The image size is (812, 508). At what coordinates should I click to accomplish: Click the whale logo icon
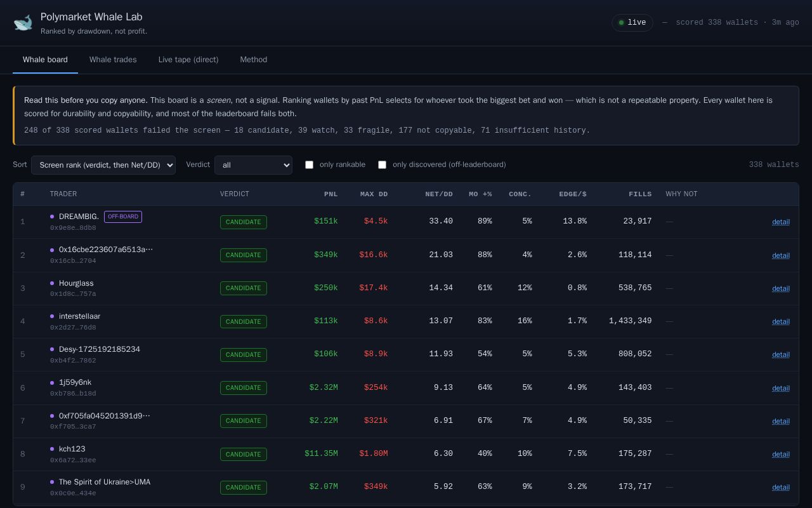click(23, 23)
